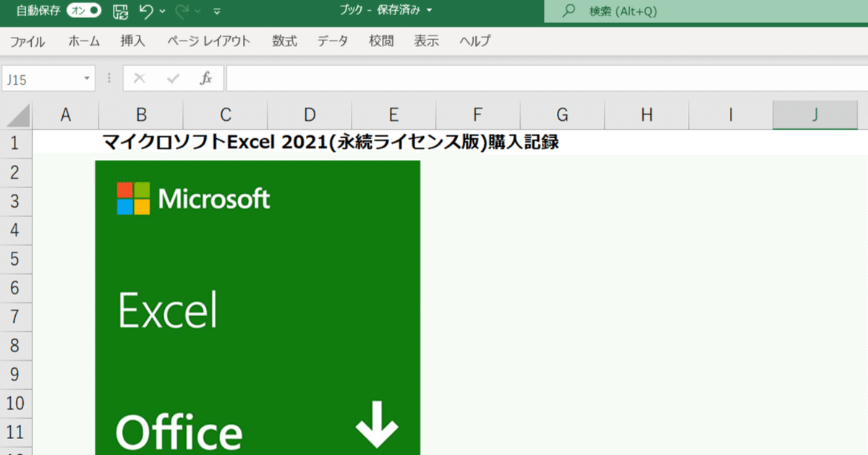Open the Undo history dropdown arrow
Screen dimensions: 868x455
[x=162, y=12]
